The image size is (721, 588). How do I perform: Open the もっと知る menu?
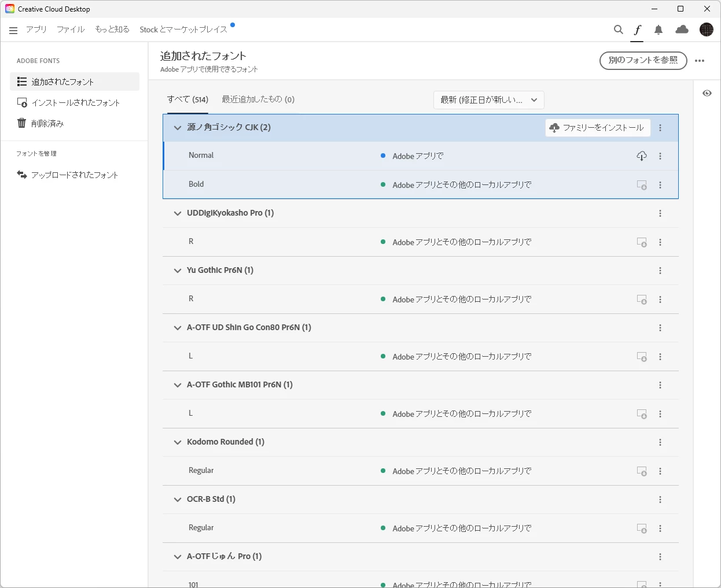(112, 29)
